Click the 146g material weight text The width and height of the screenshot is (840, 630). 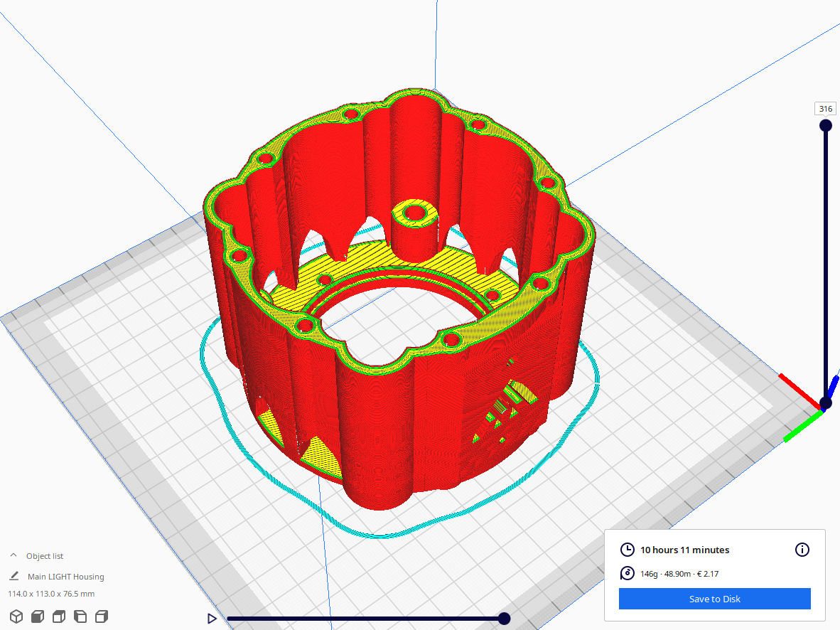[x=648, y=574]
